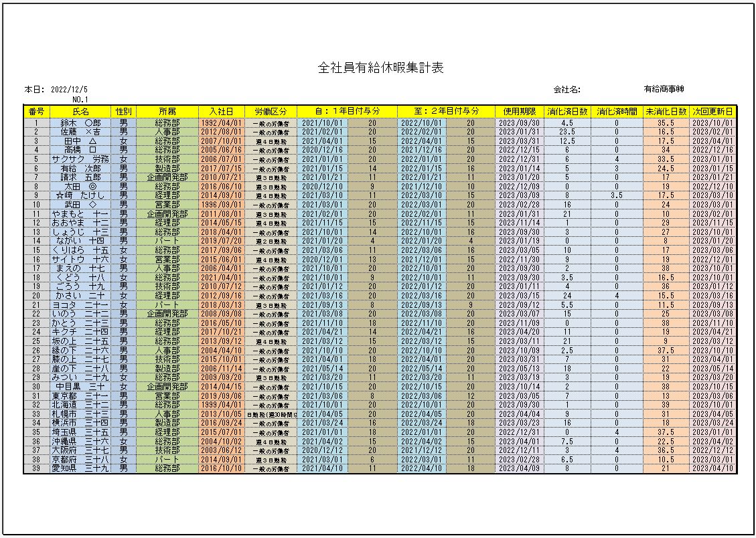Select the 会社名: label
Viewport: 756px width, 538px height.
click(x=567, y=90)
